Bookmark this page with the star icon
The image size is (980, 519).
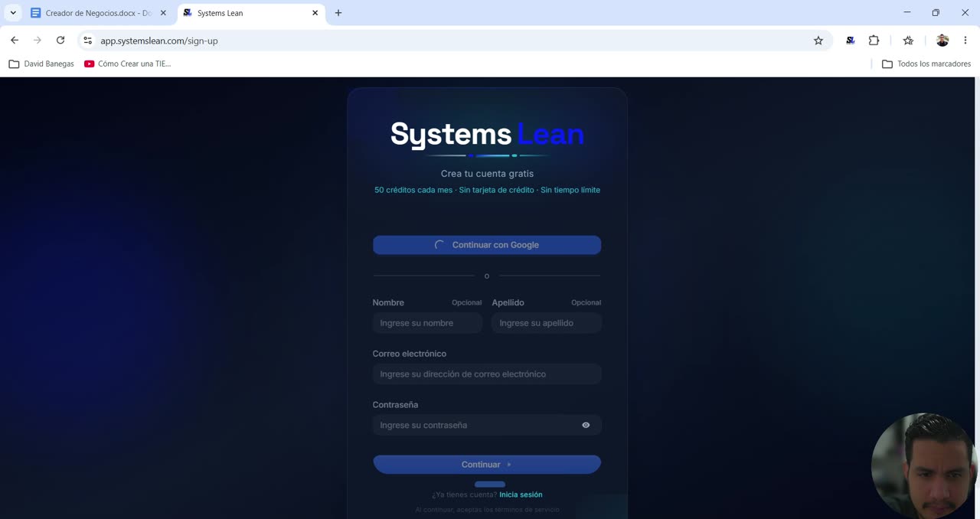tap(818, 41)
